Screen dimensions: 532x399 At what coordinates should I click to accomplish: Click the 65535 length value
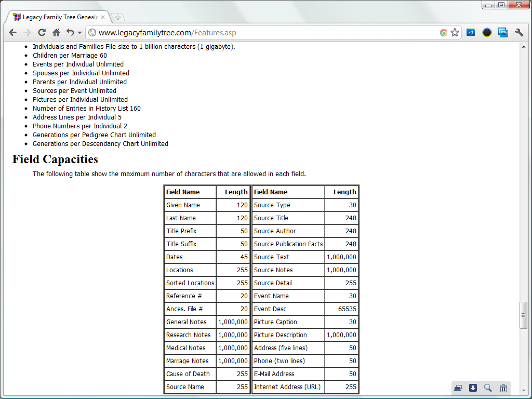pyautogui.click(x=347, y=309)
